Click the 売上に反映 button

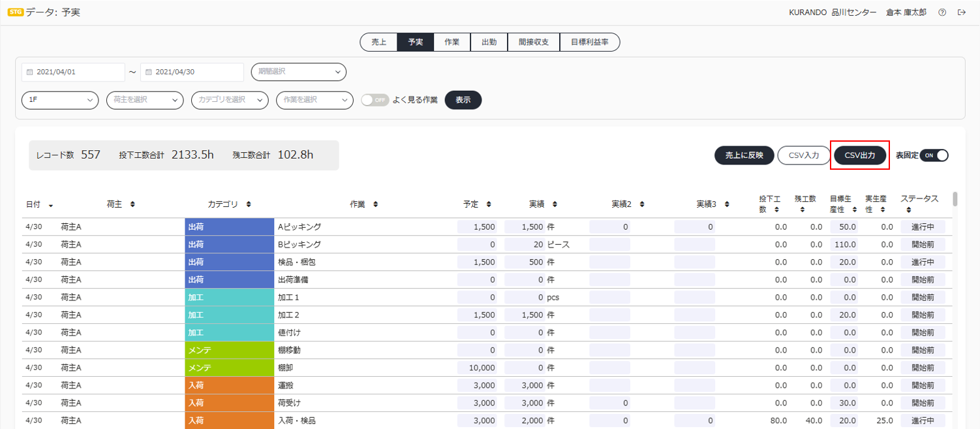click(744, 155)
